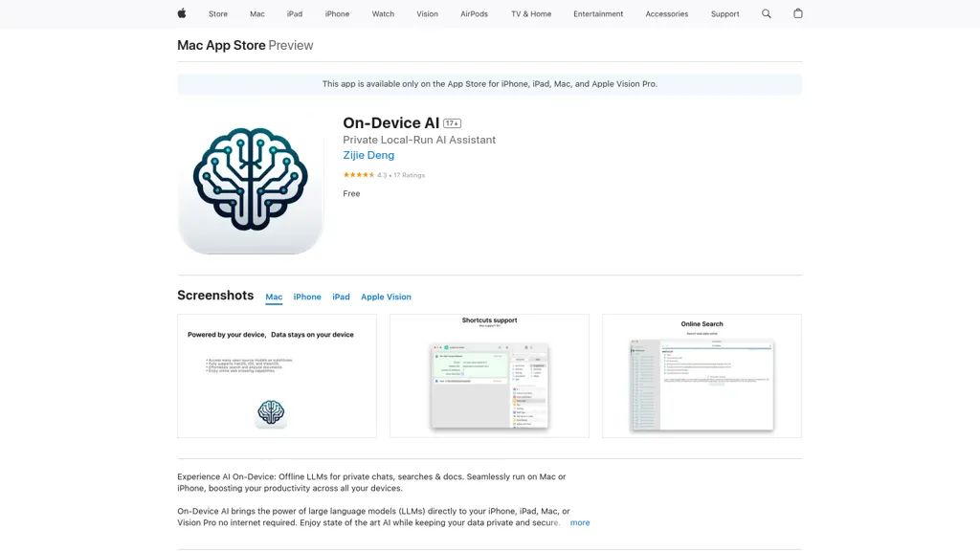Click the Apple logo in the menu bar
The height and width of the screenshot is (551, 980).
(180, 13)
